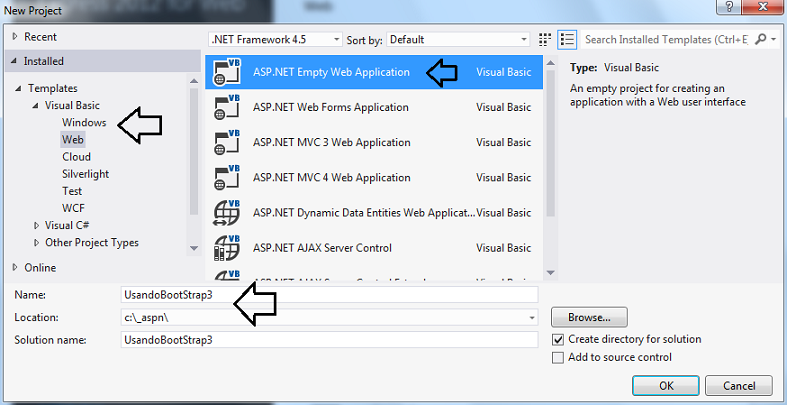The width and height of the screenshot is (787, 405).
Task: Click the tree pane scroll-down arrow
Action: pyautogui.click(x=194, y=248)
